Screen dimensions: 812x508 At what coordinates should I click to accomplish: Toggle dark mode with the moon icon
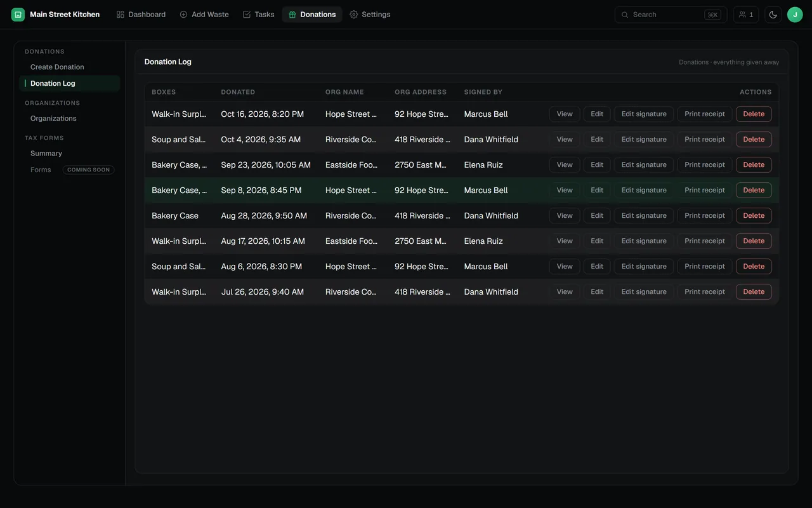773,15
